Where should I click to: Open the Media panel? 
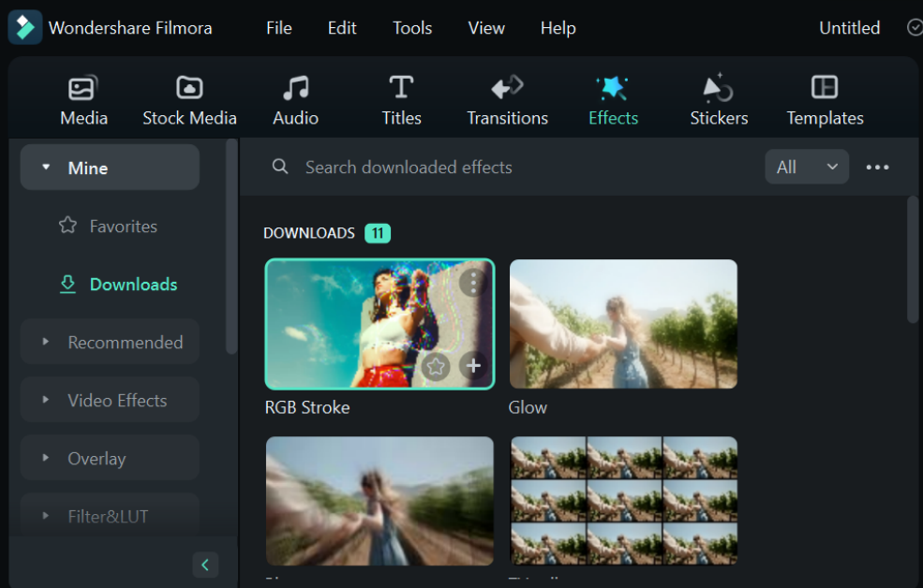[83, 97]
